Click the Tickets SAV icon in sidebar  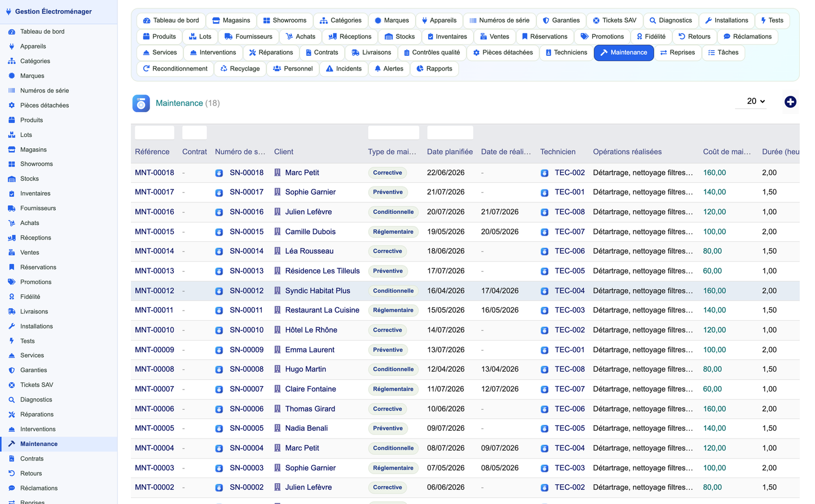point(11,385)
